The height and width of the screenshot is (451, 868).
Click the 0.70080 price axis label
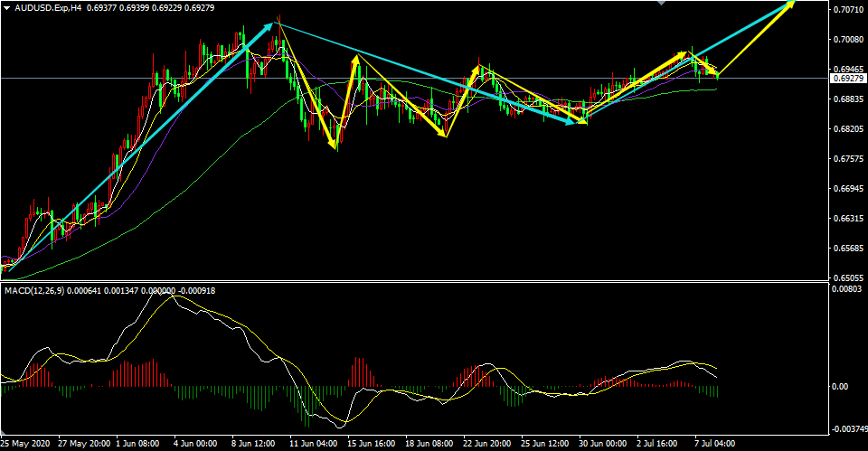849,39
